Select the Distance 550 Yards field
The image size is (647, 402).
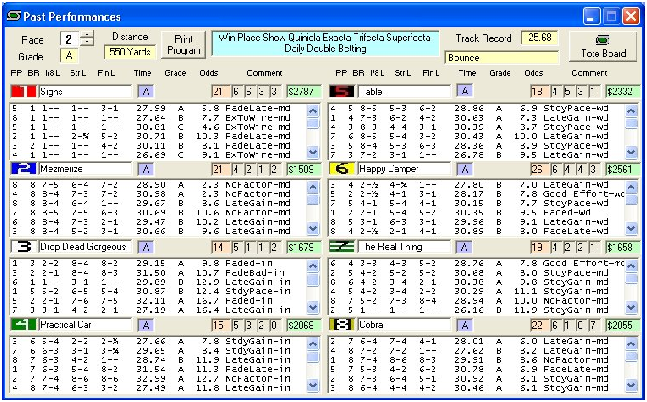pyautogui.click(x=130, y=52)
